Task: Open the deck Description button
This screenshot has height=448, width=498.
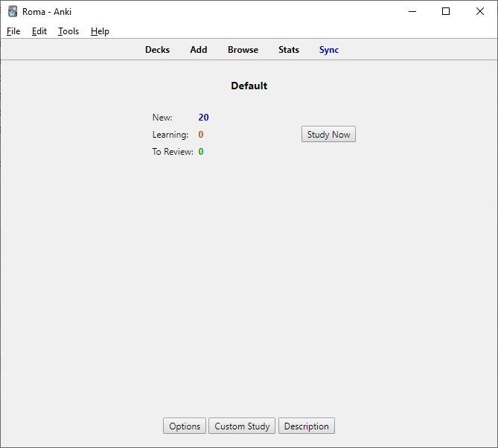Action: pos(306,426)
